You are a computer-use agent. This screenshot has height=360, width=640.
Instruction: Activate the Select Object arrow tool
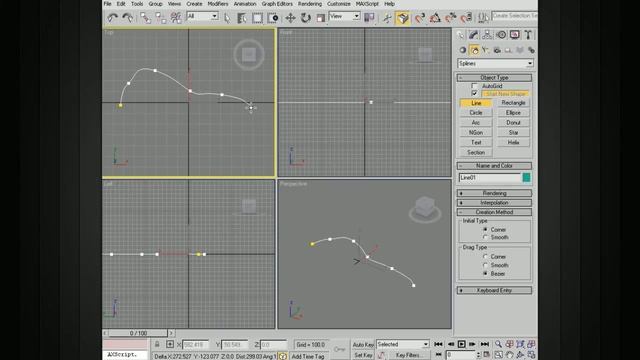pyautogui.click(x=227, y=18)
